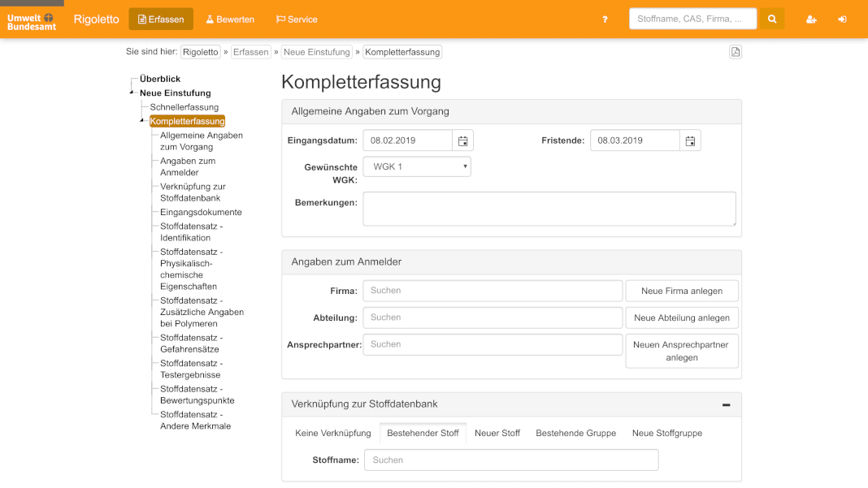Click the Angaben zum Anmelder panel header
The image size is (868, 488).
click(x=511, y=262)
